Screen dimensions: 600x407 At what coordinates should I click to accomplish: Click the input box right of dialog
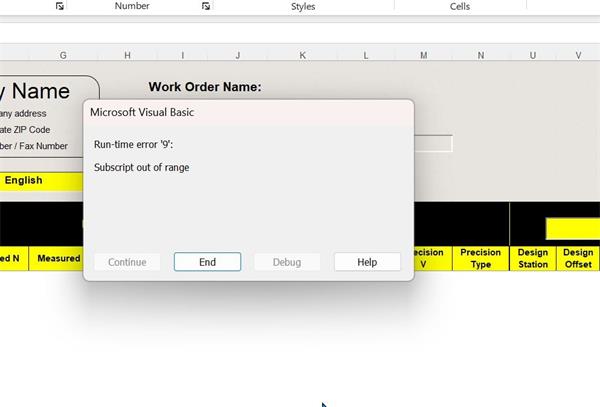click(x=433, y=143)
